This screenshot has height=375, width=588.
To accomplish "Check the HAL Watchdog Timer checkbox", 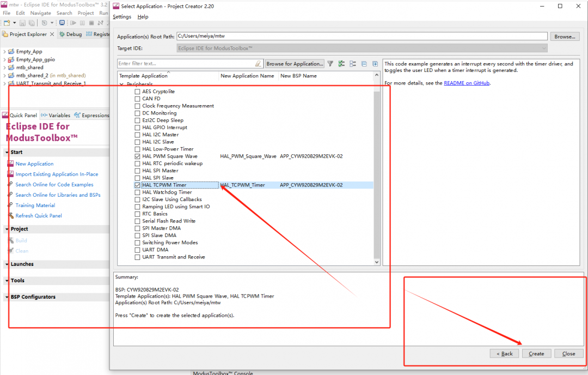I will coord(137,192).
